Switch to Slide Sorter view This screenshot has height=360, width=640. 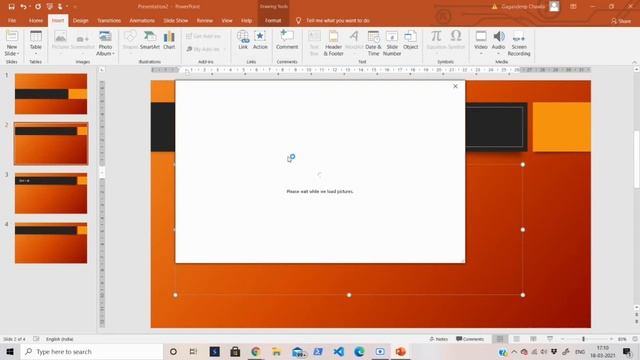tap(516, 339)
